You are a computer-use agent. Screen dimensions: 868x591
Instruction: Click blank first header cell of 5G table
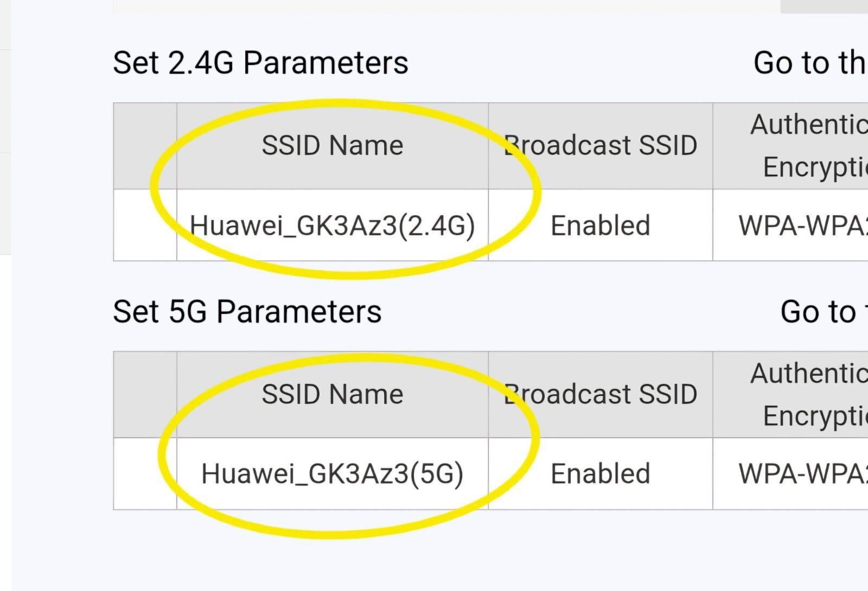[x=145, y=394]
